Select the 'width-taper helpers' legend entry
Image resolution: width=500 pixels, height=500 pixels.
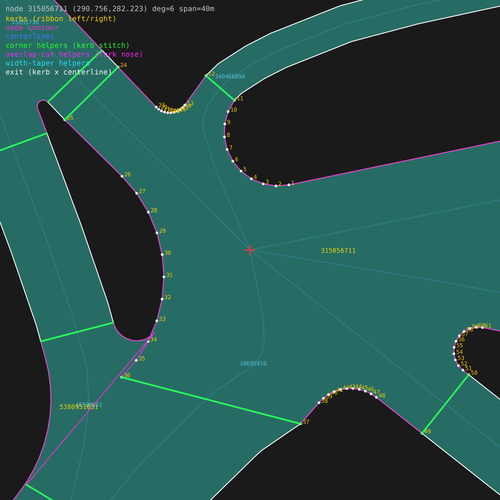pos(47,63)
